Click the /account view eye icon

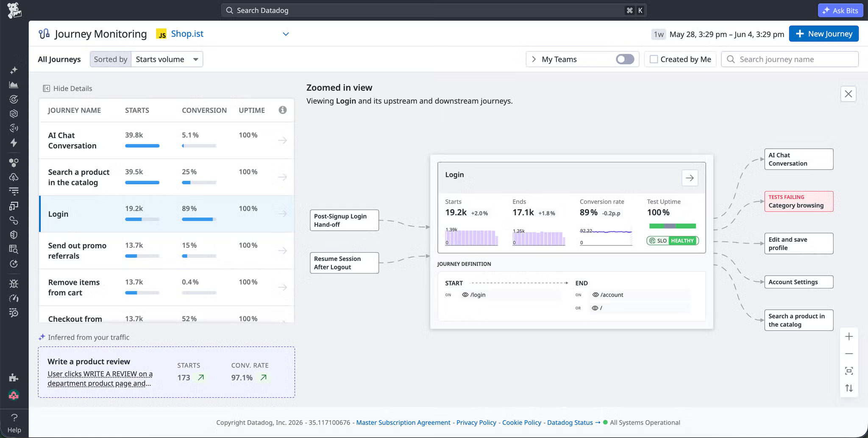pyautogui.click(x=595, y=295)
